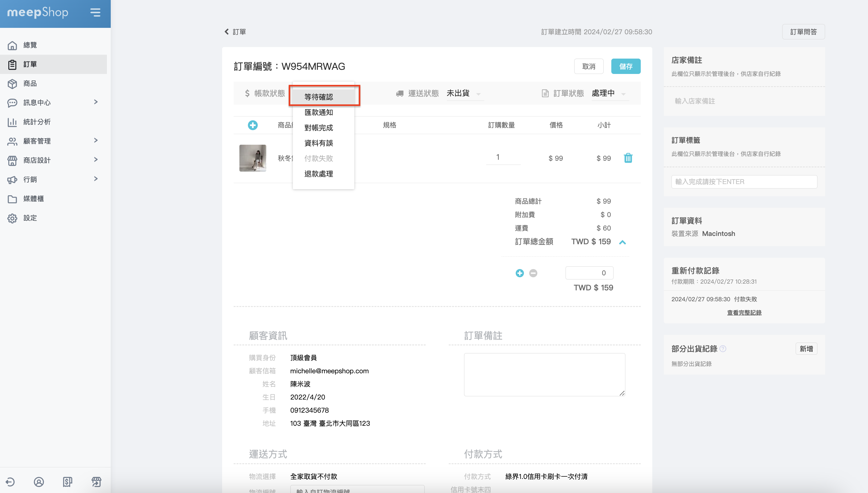Select 等待確認 payment status option
868x493 pixels.
[x=318, y=97]
